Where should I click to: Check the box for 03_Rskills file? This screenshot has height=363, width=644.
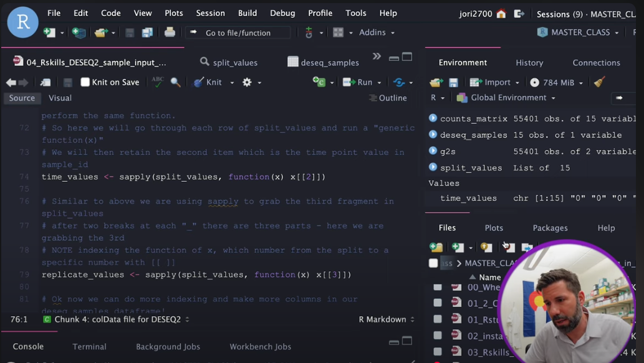tap(438, 352)
